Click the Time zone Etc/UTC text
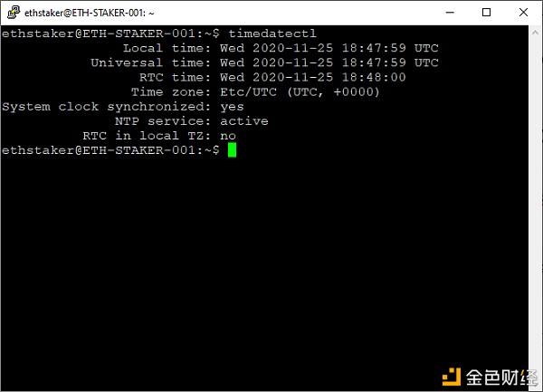This screenshot has width=543, height=392. [248, 92]
